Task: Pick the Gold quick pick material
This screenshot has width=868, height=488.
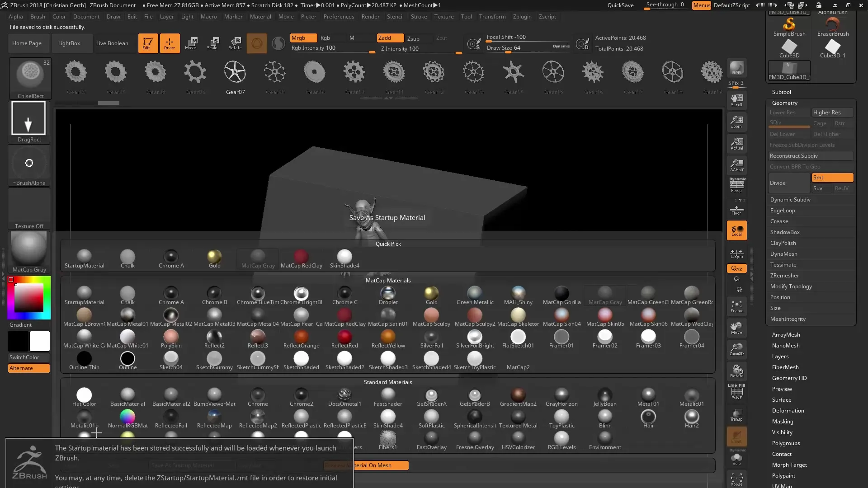Action: tap(214, 259)
